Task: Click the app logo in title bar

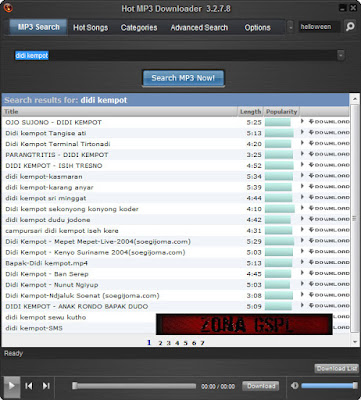Action: [8, 7]
